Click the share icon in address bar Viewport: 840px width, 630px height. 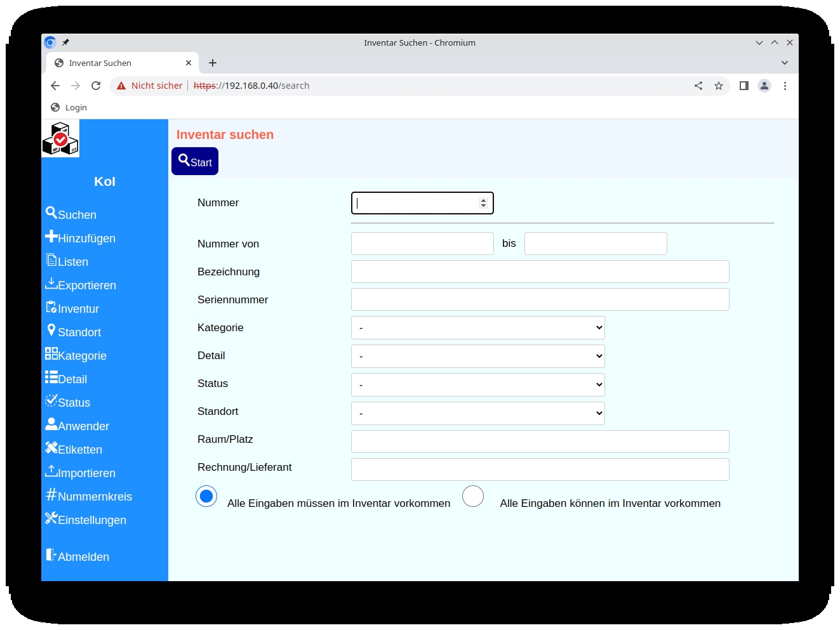(698, 86)
